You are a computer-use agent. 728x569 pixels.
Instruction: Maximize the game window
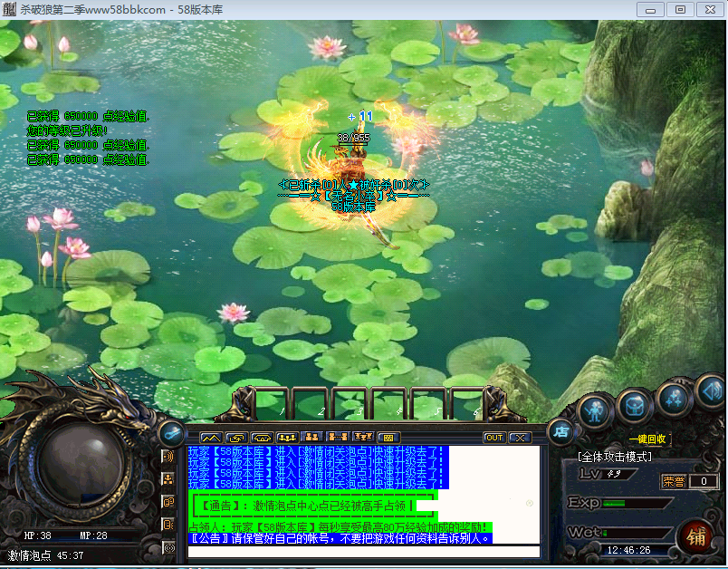[x=680, y=10]
